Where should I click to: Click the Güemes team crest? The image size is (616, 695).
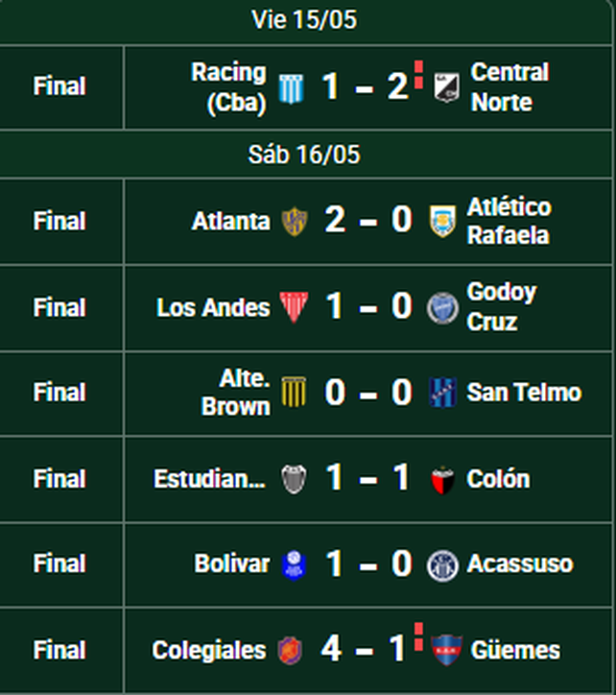[x=447, y=650]
